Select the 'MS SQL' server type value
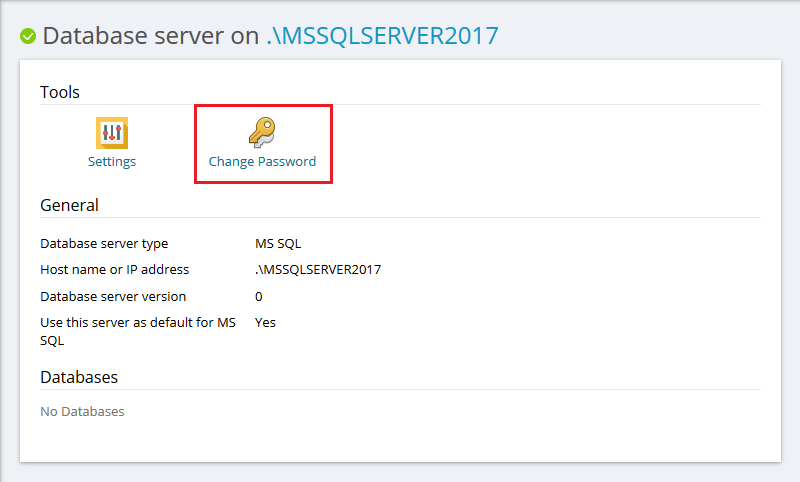This screenshot has height=482, width=800. [x=278, y=244]
